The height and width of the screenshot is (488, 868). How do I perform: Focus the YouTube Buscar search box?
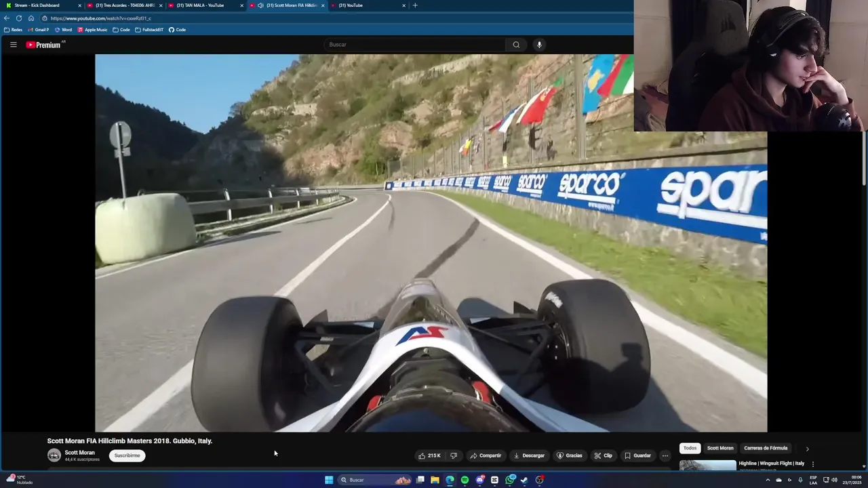(x=414, y=45)
